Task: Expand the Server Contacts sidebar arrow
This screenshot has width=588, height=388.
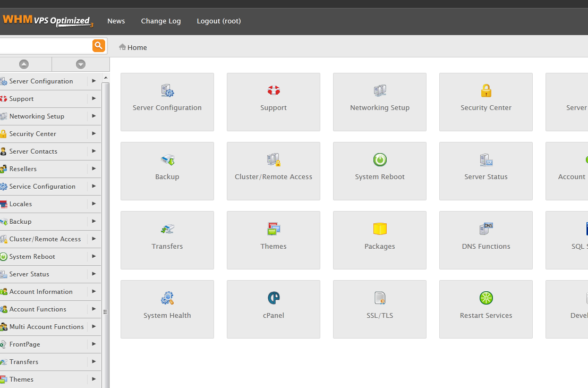Action: [93, 151]
